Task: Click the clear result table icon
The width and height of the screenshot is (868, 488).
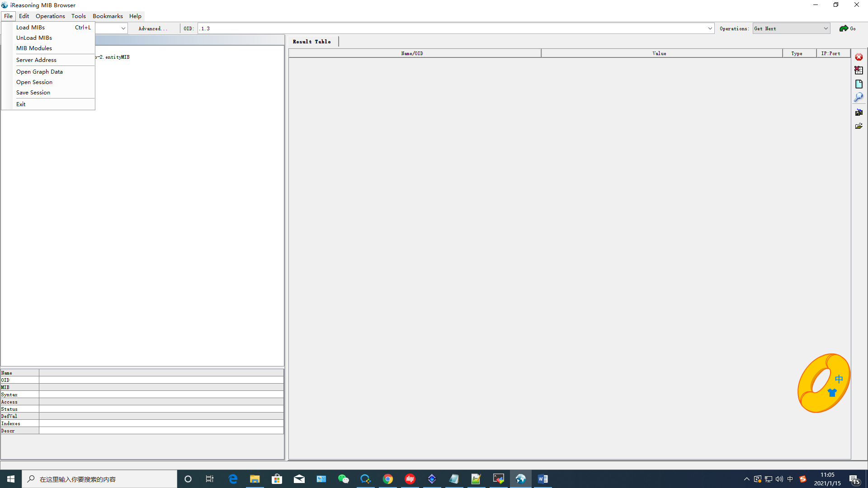Action: pos(859,70)
